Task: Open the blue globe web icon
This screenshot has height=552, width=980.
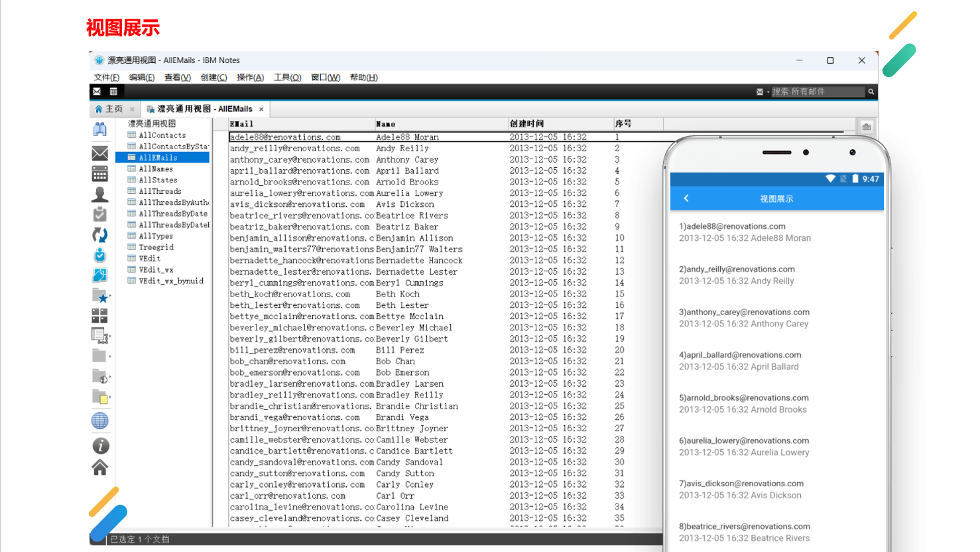Action: 99,421
